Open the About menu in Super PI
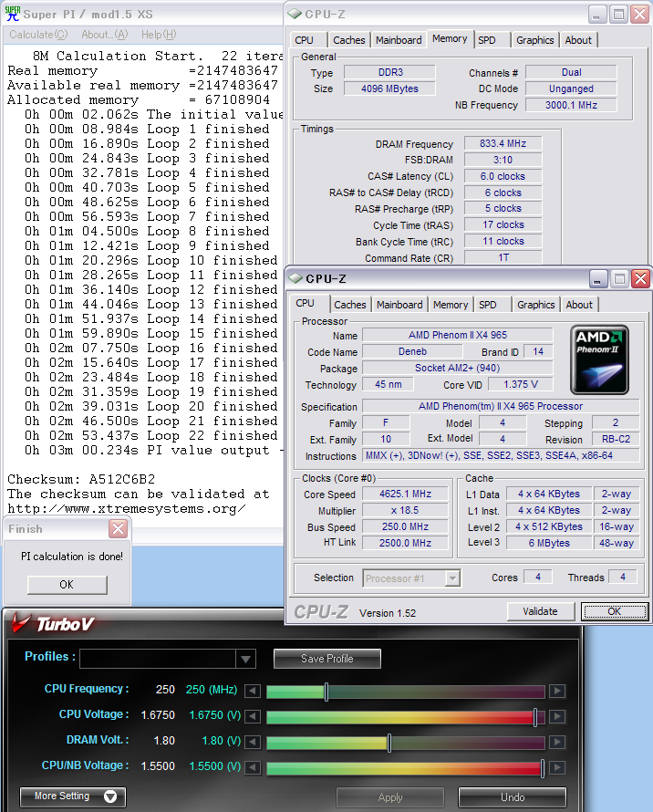Screen dimensions: 653x812 click(104, 35)
